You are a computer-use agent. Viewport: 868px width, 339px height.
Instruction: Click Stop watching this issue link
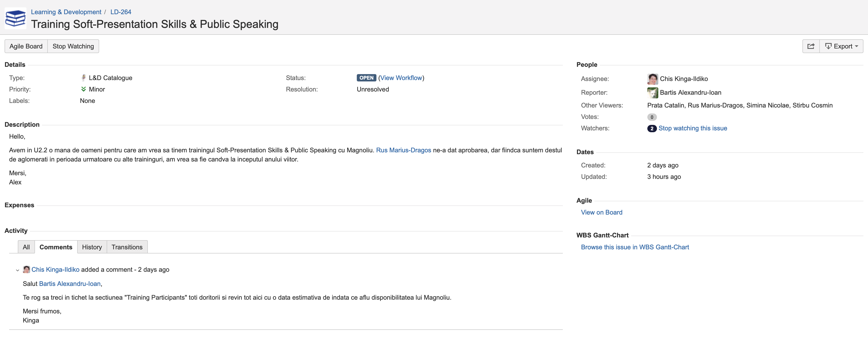click(692, 128)
